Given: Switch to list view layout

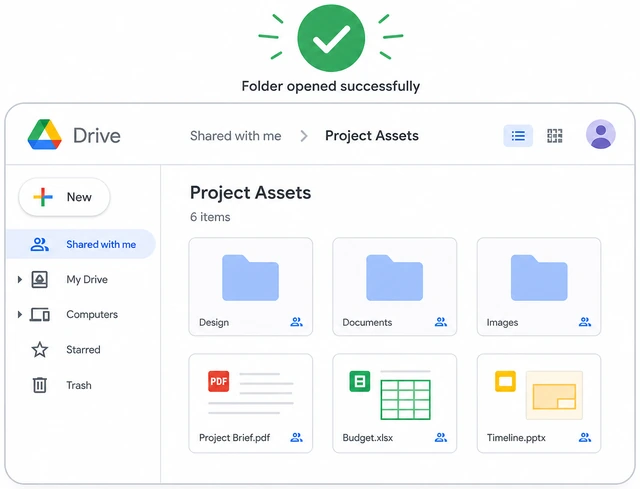Looking at the screenshot, I should 518,136.
